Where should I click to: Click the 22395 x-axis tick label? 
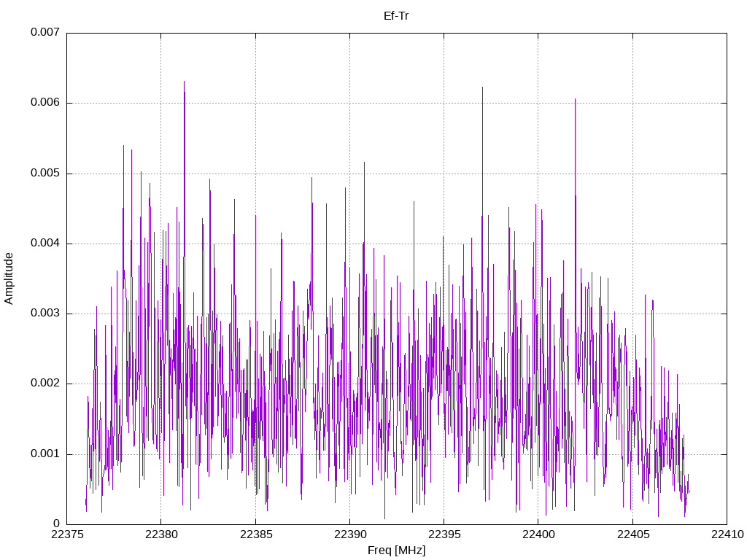pos(444,534)
